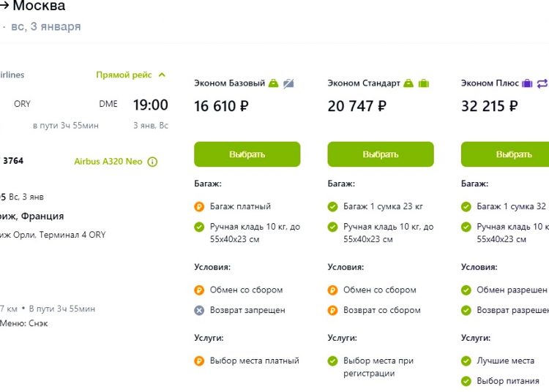Click the info icon beside Airbus A320 Neo
The image size is (549, 392).
point(152,162)
